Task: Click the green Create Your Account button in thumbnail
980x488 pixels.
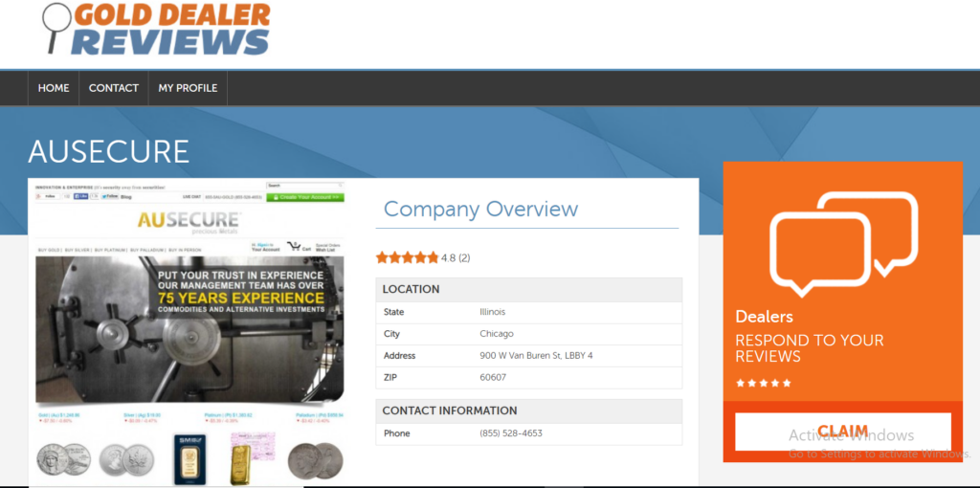Action: (x=305, y=197)
